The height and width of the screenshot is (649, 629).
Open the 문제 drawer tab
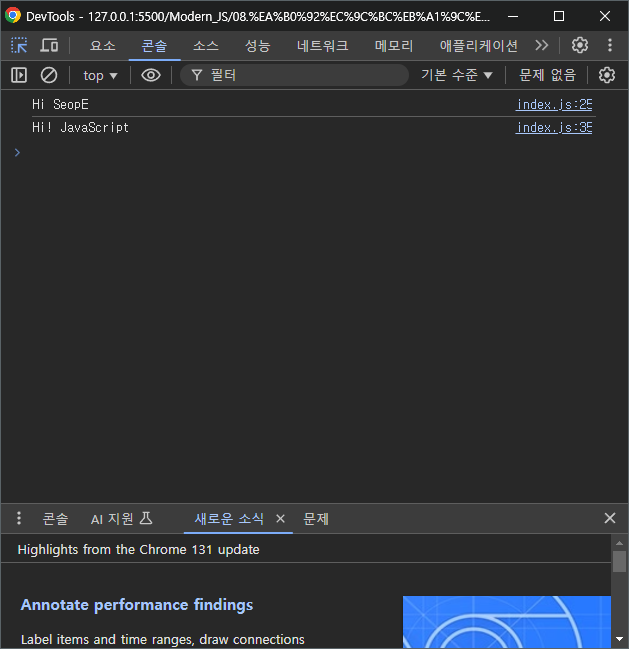click(x=316, y=519)
